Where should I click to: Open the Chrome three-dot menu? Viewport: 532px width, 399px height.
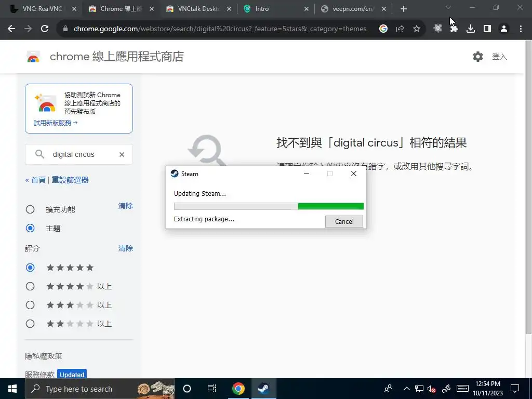pyautogui.click(x=521, y=29)
